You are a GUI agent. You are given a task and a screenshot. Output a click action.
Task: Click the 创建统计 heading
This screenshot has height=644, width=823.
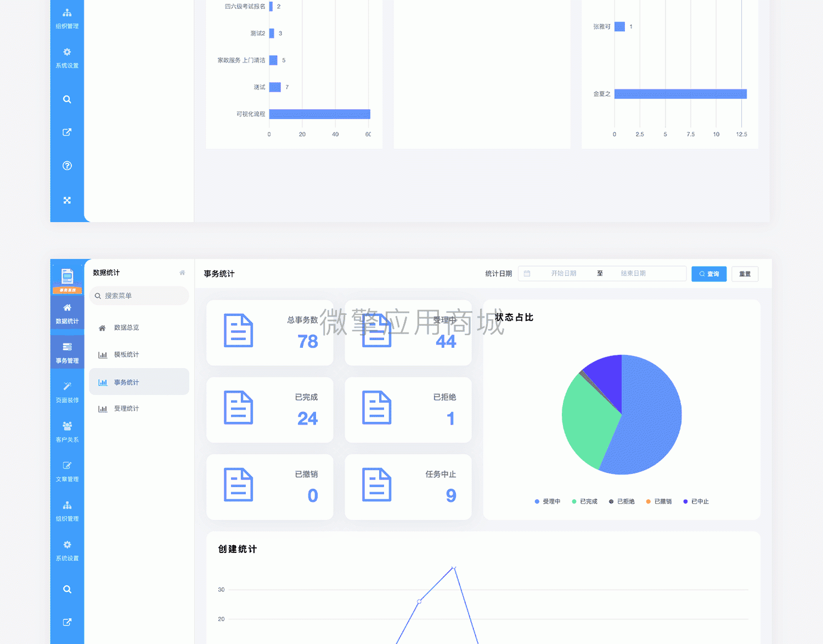(x=238, y=549)
